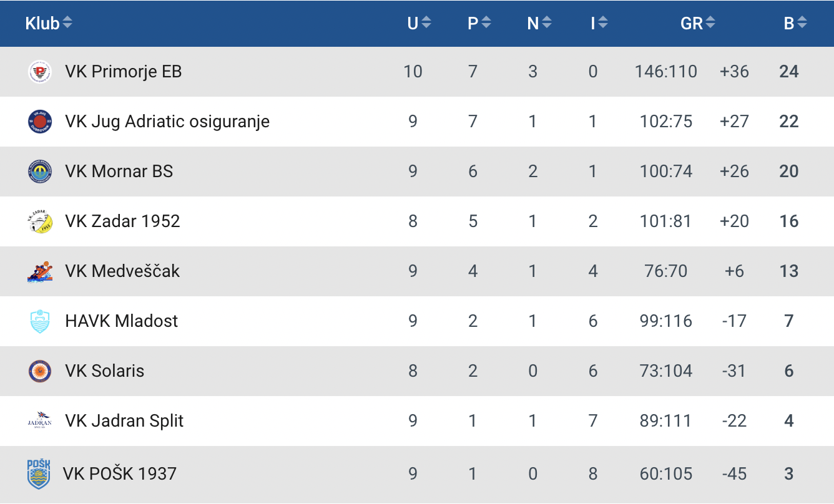Click the VK Jadran Split logo

(40, 421)
